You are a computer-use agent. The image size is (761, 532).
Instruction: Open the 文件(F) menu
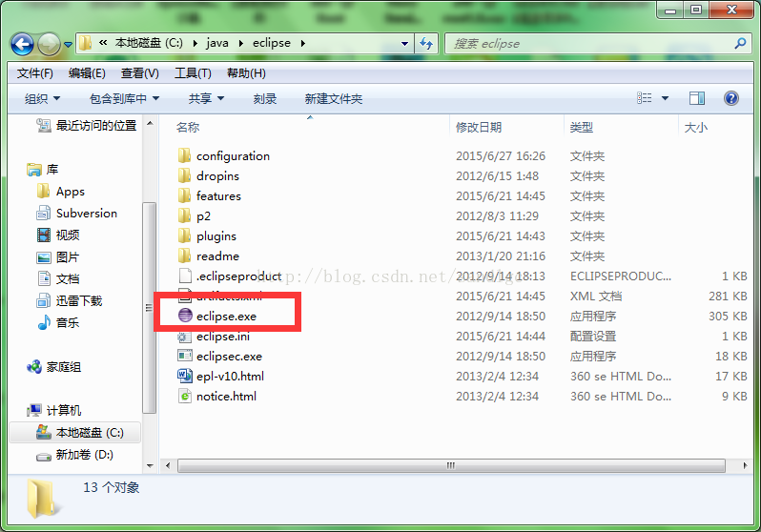pos(35,73)
